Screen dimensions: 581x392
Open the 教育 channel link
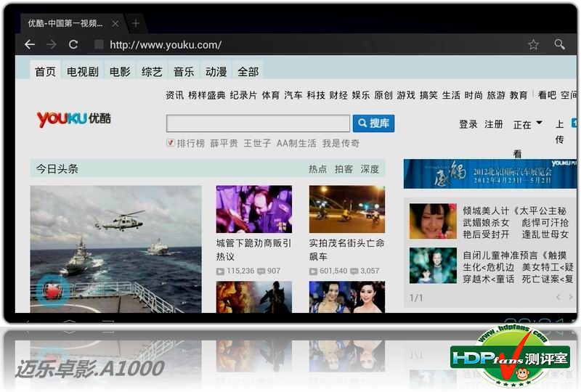tap(519, 95)
